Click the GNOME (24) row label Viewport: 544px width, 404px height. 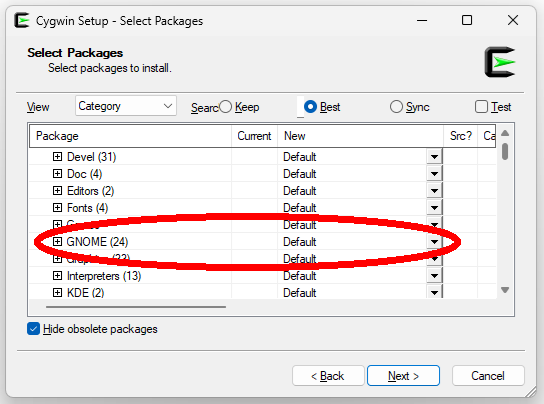click(97, 242)
